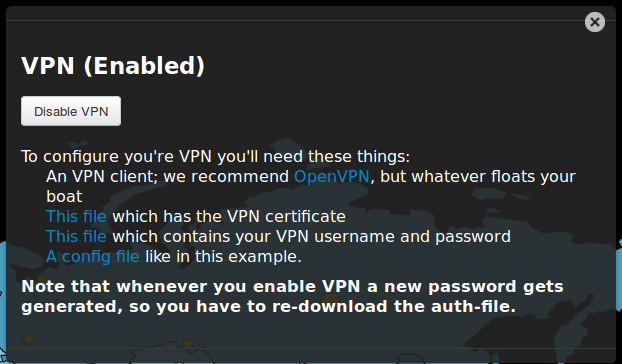Screen dimensions: 622x364
Task: Select the map marker left of the bold note
Action: [x=42, y=279]
